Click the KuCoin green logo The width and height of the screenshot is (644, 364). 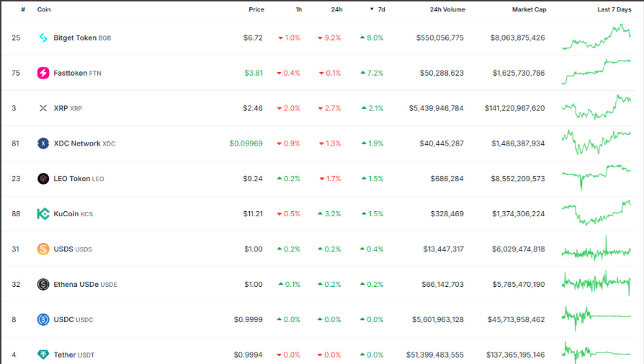pyautogui.click(x=43, y=214)
